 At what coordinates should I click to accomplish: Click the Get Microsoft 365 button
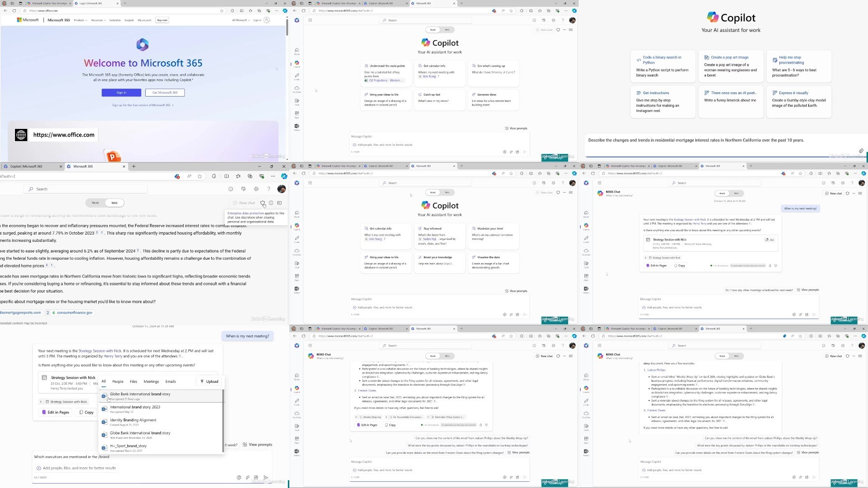pos(165,93)
